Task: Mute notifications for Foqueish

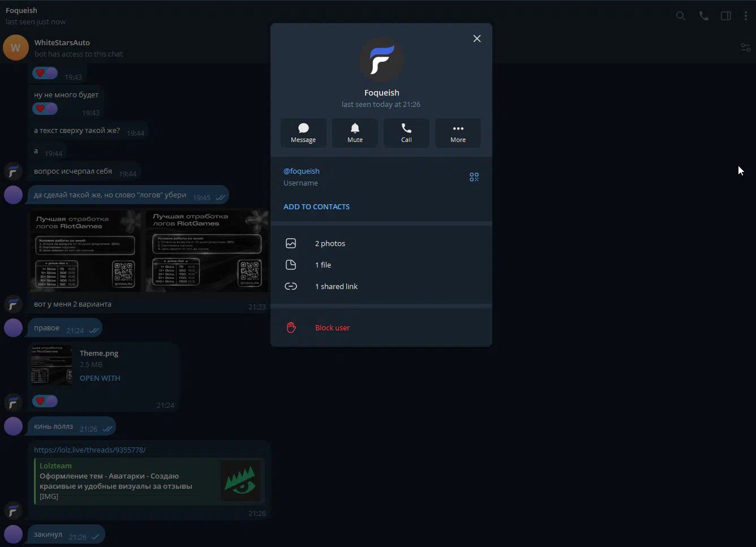Action: [x=355, y=133]
